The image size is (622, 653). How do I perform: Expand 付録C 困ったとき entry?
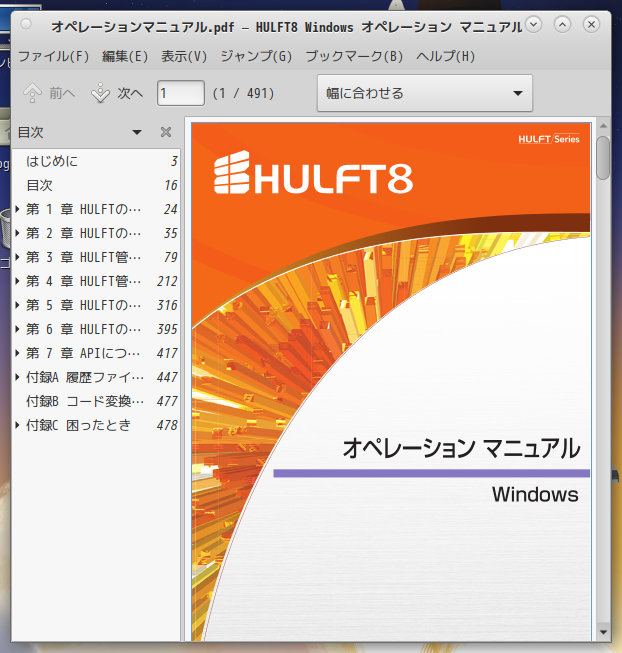coord(17,425)
